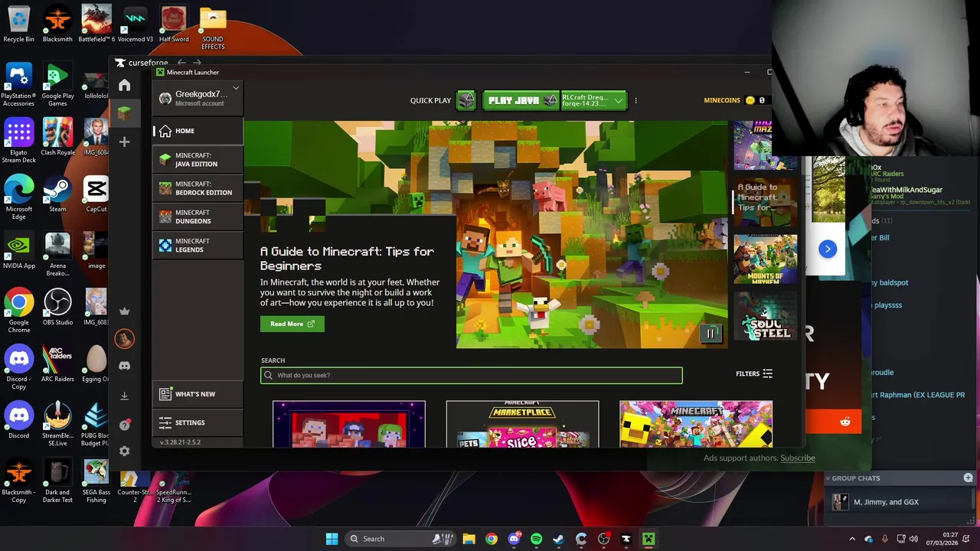Open the downloads icon in CurseForge sidebar
This screenshot has height=551, width=980.
(x=124, y=396)
